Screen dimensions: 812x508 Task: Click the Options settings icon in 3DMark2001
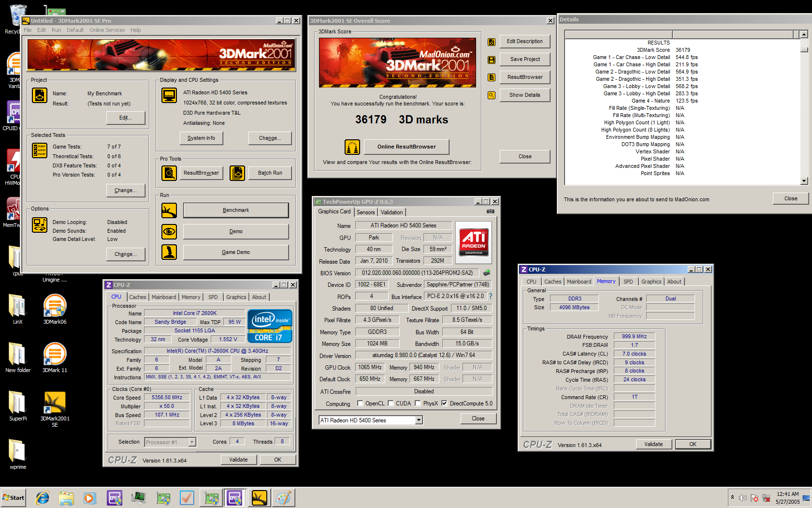40,225
